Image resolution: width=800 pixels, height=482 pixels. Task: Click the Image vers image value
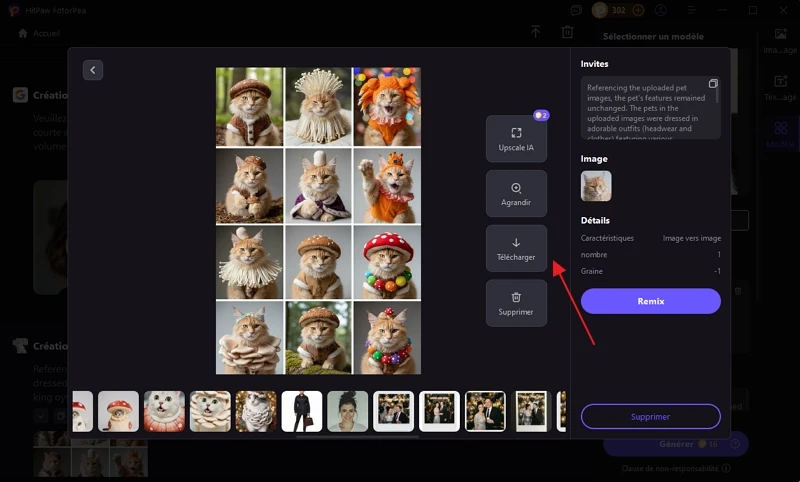692,238
